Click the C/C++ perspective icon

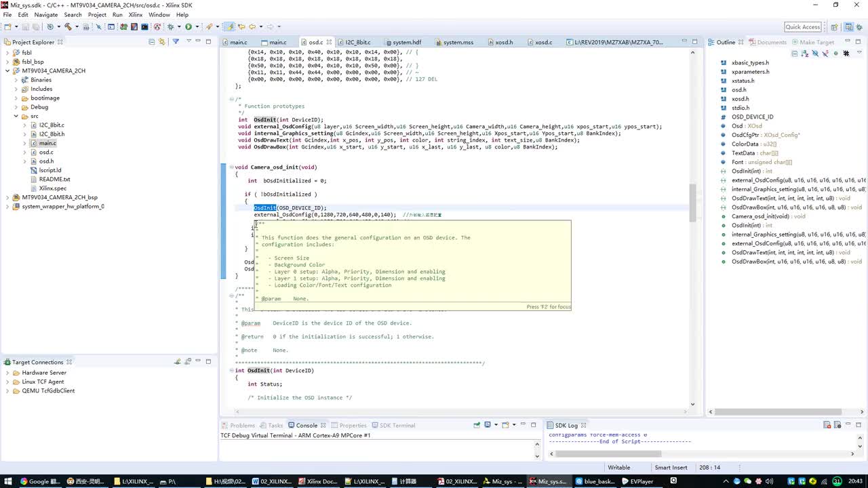(x=850, y=27)
